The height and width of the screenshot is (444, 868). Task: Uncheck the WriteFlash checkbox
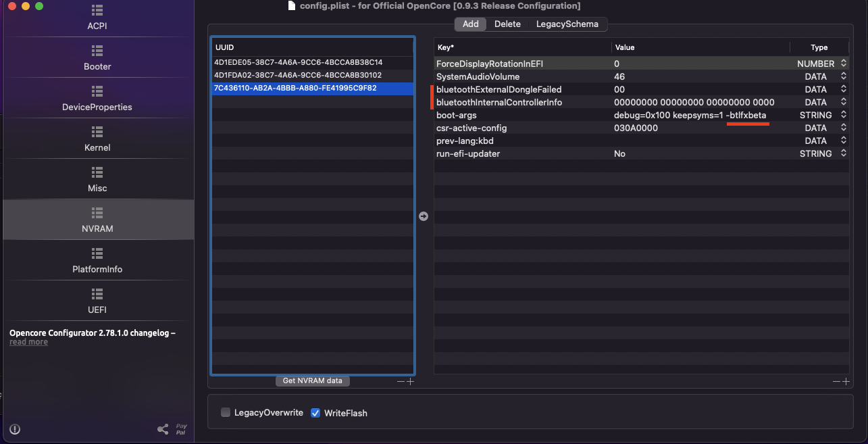coord(315,413)
